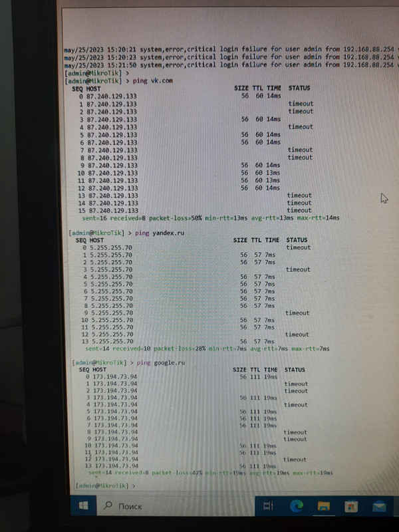The width and height of the screenshot is (399, 532).
Task: Click seq 10 row of 87.240.129.133 (13ms)
Action: (x=179, y=173)
